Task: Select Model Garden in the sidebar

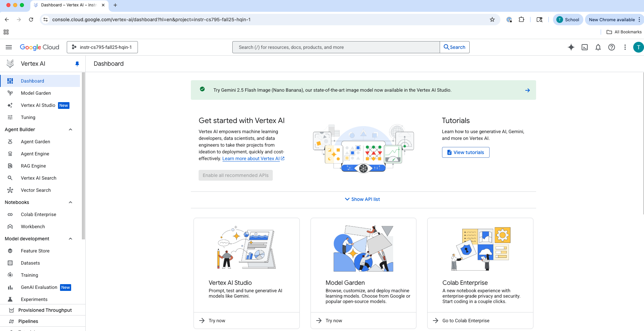Action: click(36, 93)
